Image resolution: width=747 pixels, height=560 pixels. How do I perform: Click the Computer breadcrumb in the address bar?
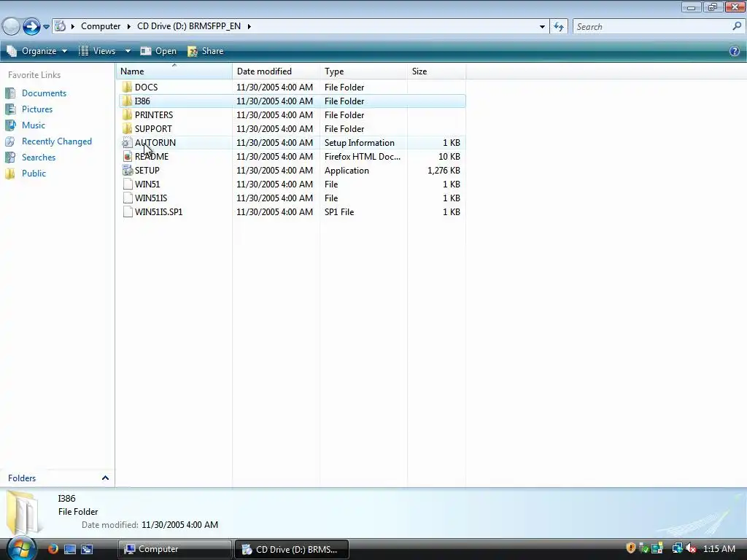[x=101, y=26]
